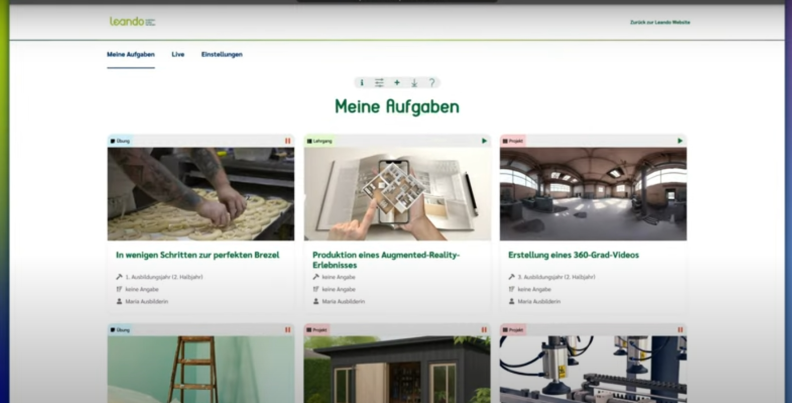Click play icon on 360-Grad-Videos card
The image size is (792, 403).
pos(680,141)
